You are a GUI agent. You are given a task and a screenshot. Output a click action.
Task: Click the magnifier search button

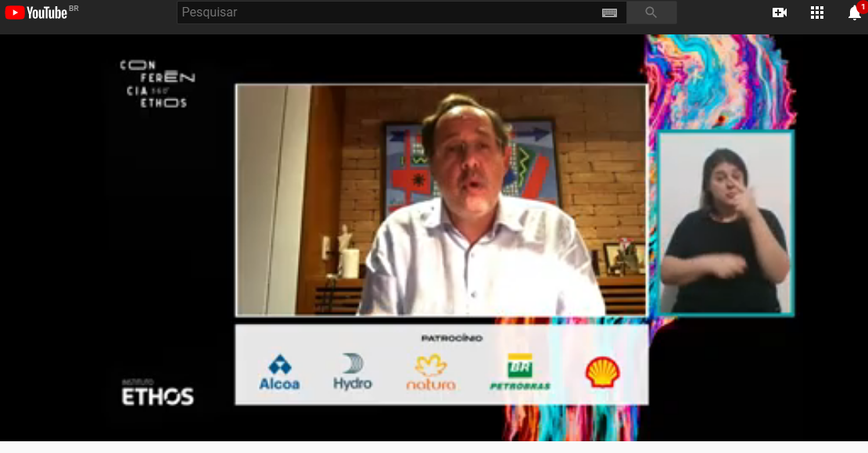pyautogui.click(x=651, y=13)
